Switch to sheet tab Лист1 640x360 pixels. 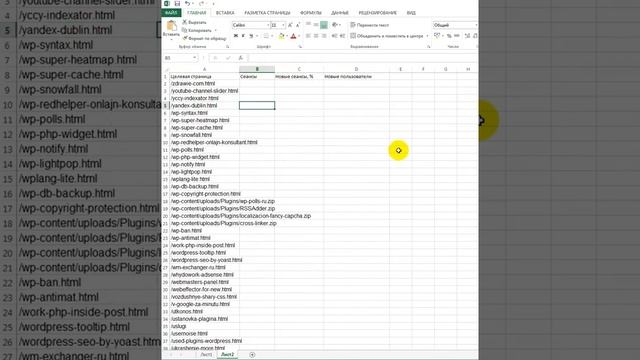pos(206,355)
